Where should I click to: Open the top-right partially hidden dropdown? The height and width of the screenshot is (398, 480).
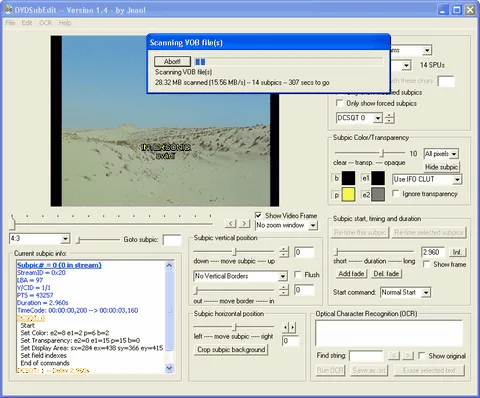click(427, 51)
